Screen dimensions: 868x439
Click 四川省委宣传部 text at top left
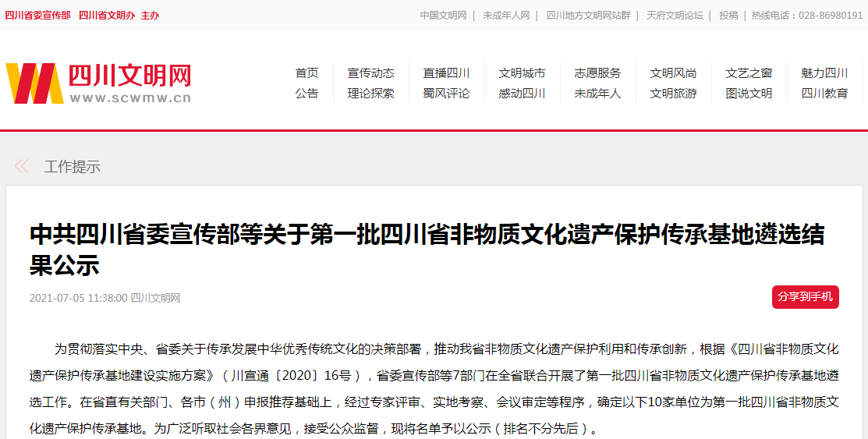pyautogui.click(x=37, y=16)
